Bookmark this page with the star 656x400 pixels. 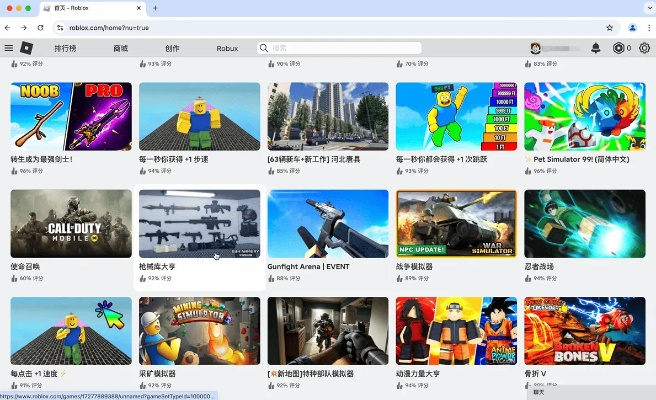pyautogui.click(x=610, y=28)
